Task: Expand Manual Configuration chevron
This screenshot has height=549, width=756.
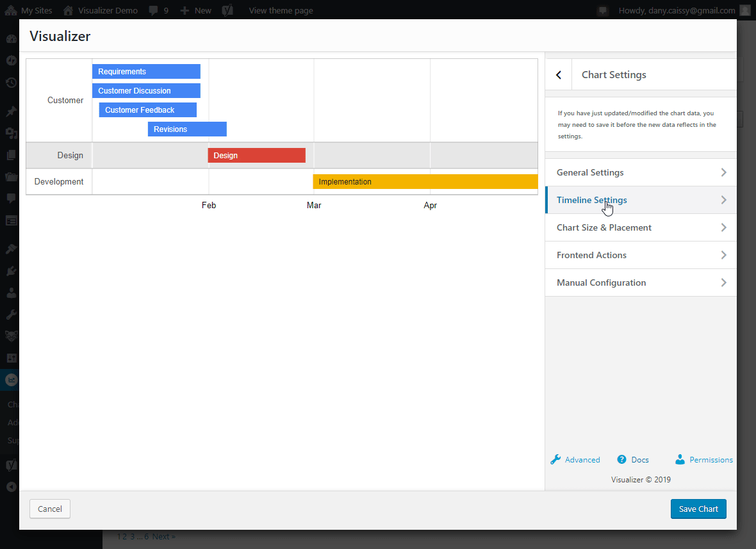Action: 724,283
